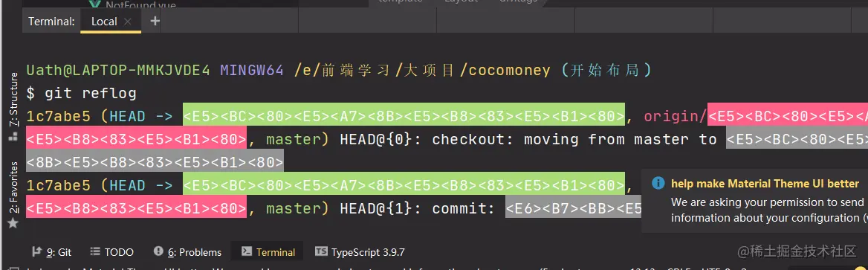Close the Local terminal tab
The width and height of the screenshot is (868, 270).
[x=127, y=22]
